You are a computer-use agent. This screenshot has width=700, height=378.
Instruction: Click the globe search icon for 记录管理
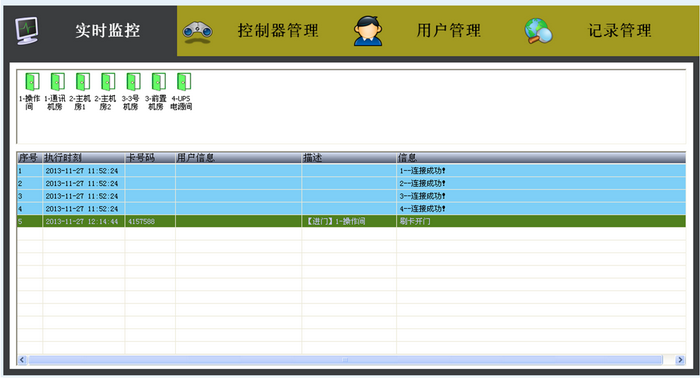(538, 31)
